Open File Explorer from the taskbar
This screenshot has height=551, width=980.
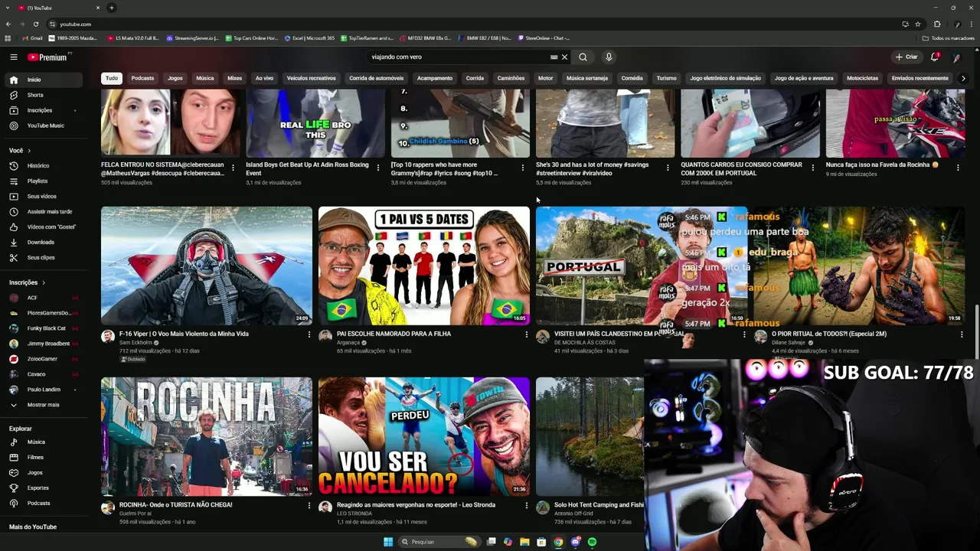[524, 542]
